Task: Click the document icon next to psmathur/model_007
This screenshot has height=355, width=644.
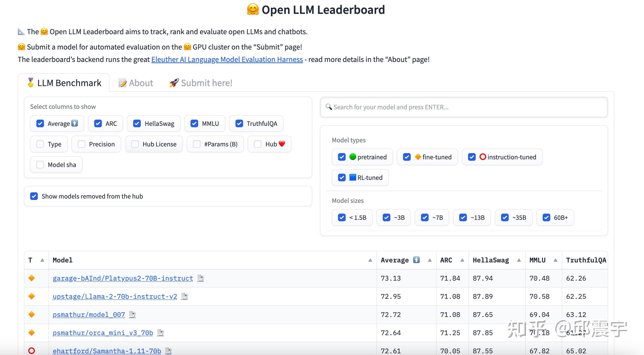Action: [x=132, y=315]
